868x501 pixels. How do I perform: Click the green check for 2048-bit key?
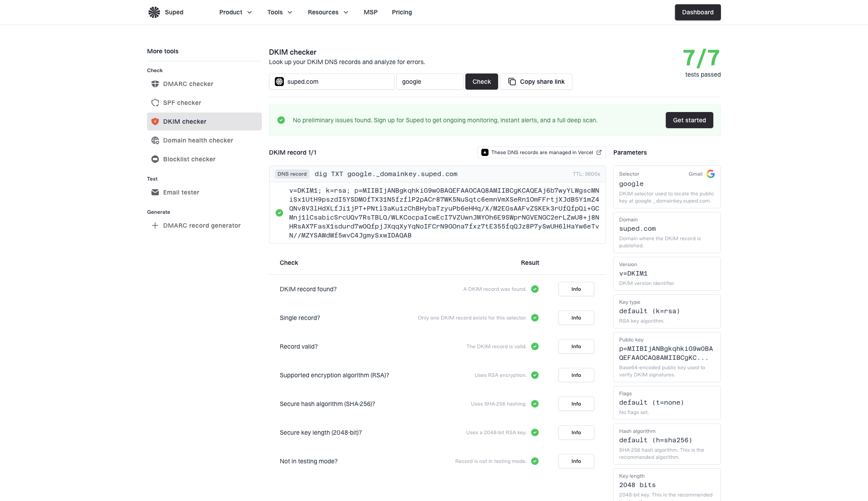[535, 432]
